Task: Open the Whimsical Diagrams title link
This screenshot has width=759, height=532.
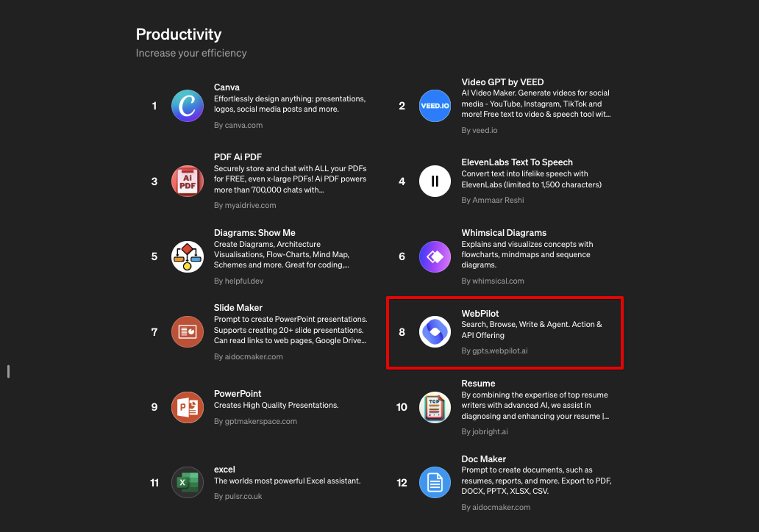Action: [x=504, y=233]
